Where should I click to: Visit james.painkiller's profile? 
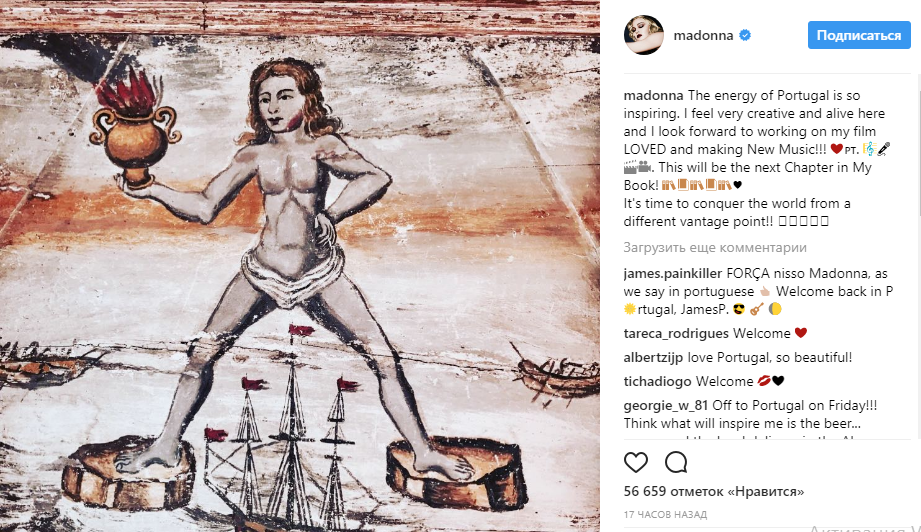click(673, 274)
